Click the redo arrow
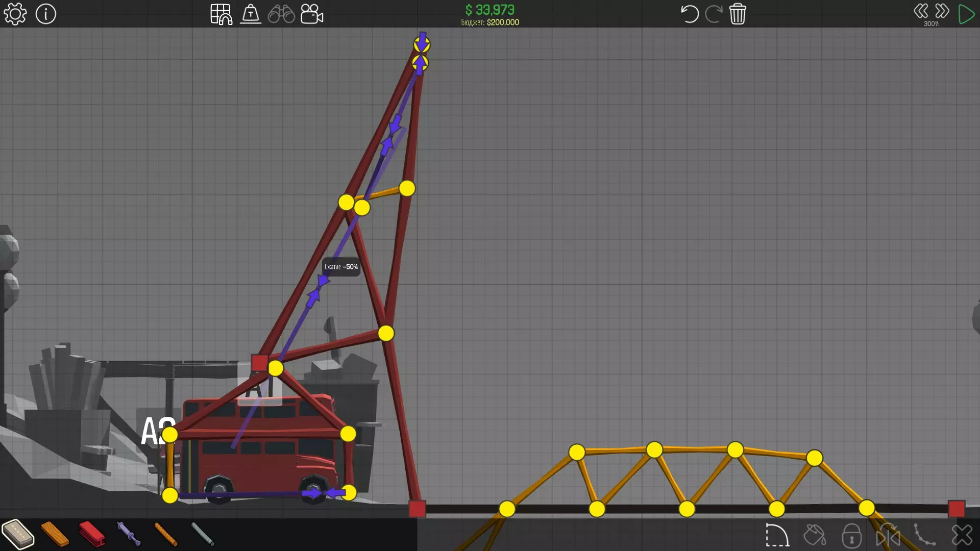 [x=714, y=14]
